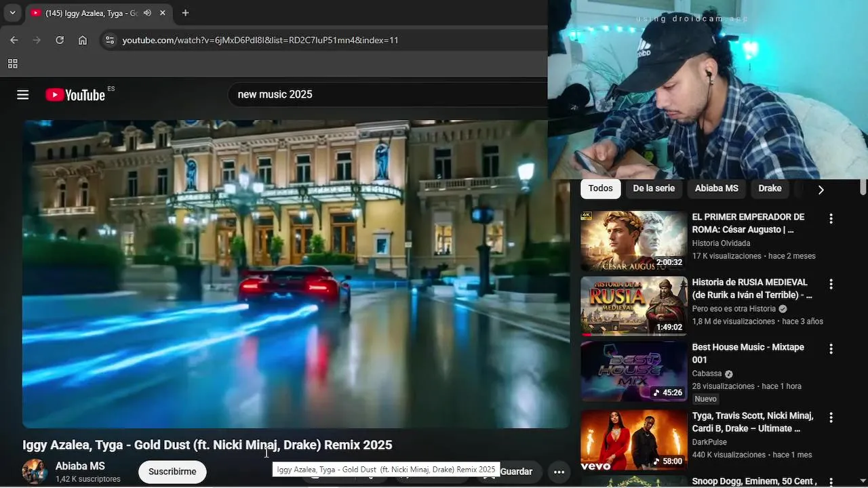The height and width of the screenshot is (488, 868).
Task: Open options menu for César Augusto video
Action: 831,219
